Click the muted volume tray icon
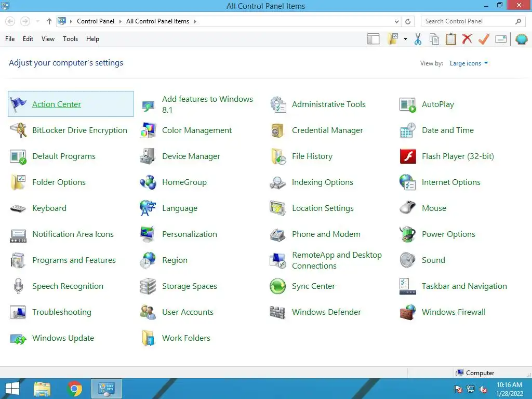This screenshot has width=532, height=399. pos(483,389)
